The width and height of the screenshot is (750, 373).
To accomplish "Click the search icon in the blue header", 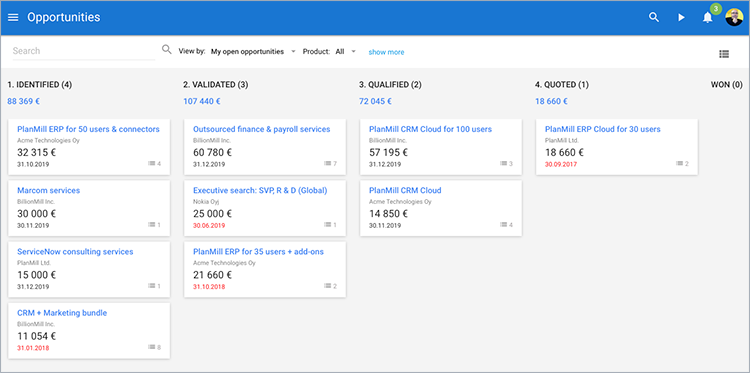I will tap(653, 17).
